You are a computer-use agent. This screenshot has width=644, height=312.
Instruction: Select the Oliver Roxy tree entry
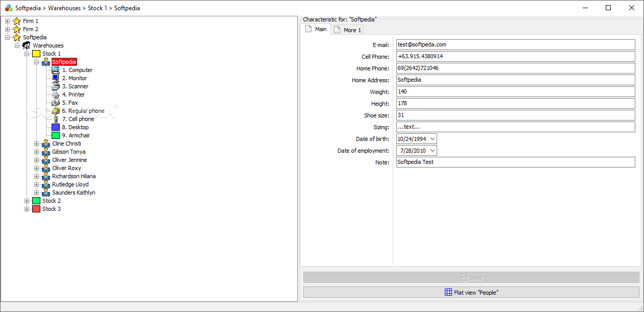(x=66, y=168)
